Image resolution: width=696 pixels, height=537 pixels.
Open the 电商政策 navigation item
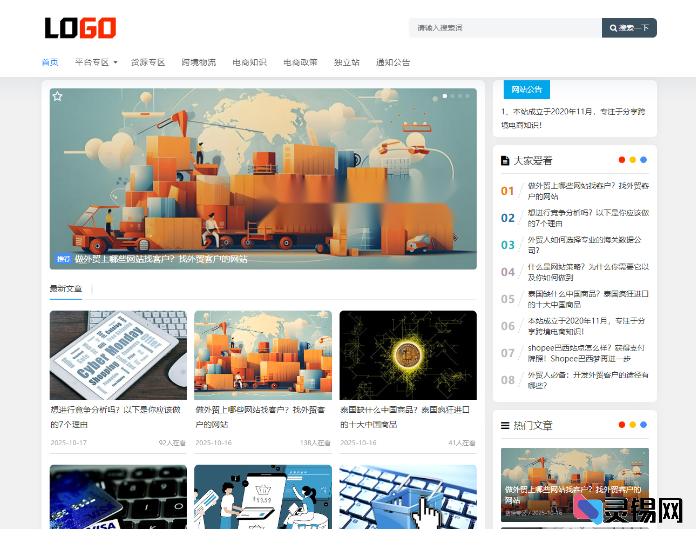click(301, 63)
